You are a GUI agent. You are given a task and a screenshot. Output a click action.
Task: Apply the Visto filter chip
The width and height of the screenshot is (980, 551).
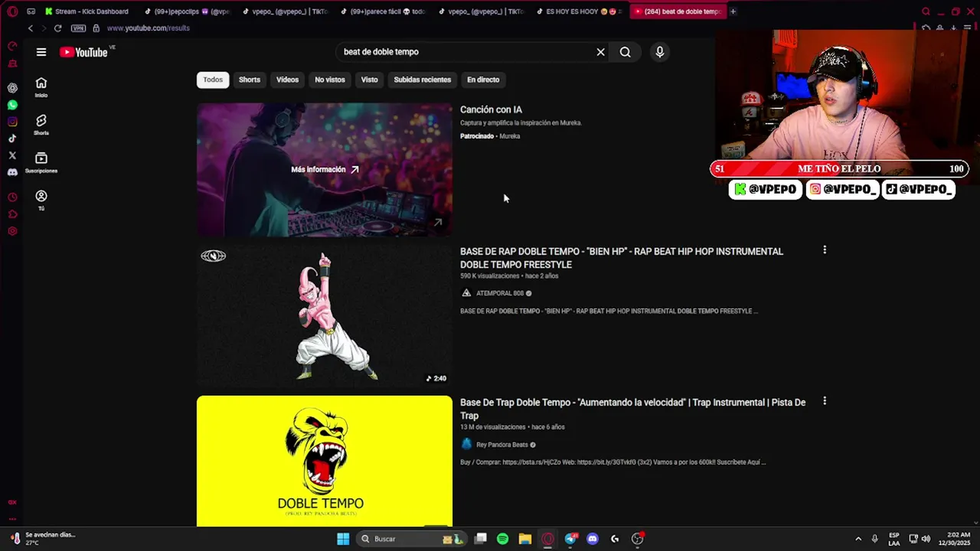tap(370, 80)
